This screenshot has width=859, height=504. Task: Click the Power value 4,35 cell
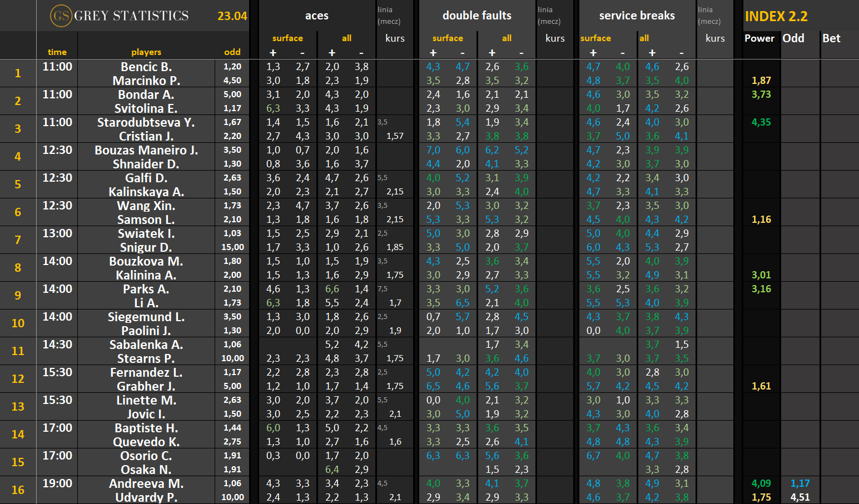click(761, 122)
